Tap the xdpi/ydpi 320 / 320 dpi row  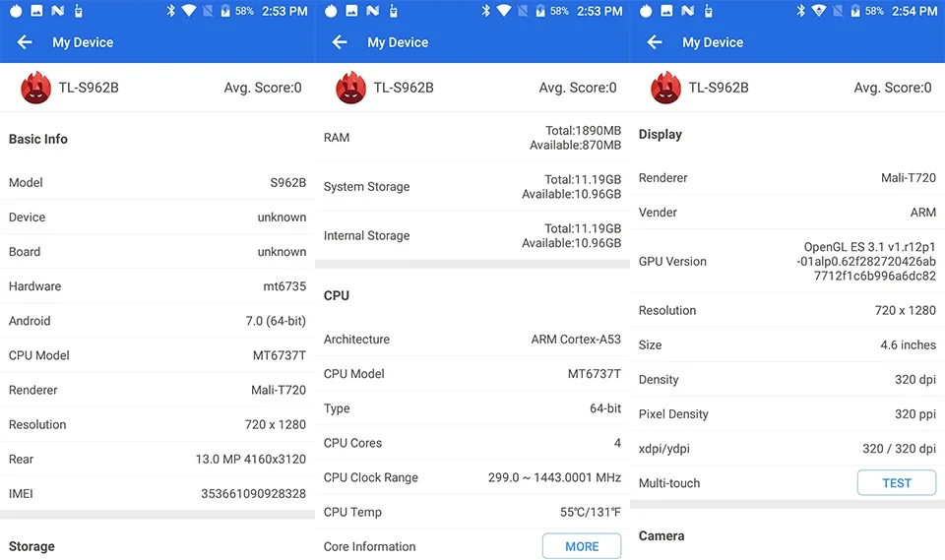787,449
